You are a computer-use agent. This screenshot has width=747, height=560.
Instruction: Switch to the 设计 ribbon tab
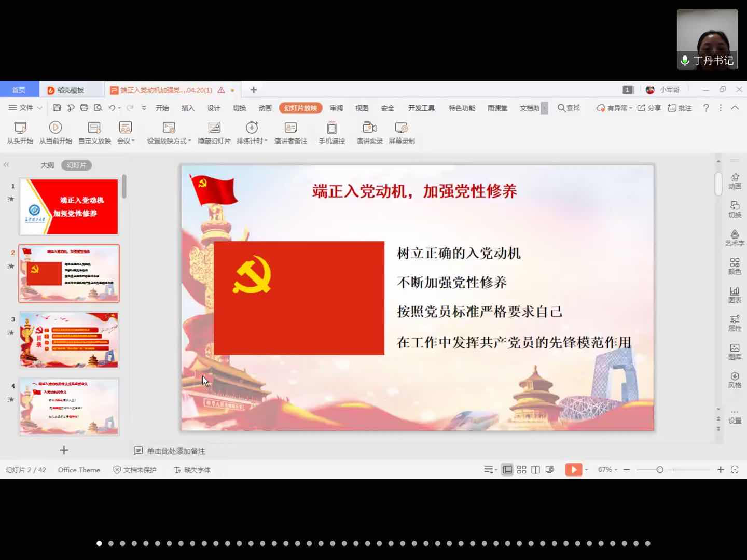pyautogui.click(x=214, y=108)
